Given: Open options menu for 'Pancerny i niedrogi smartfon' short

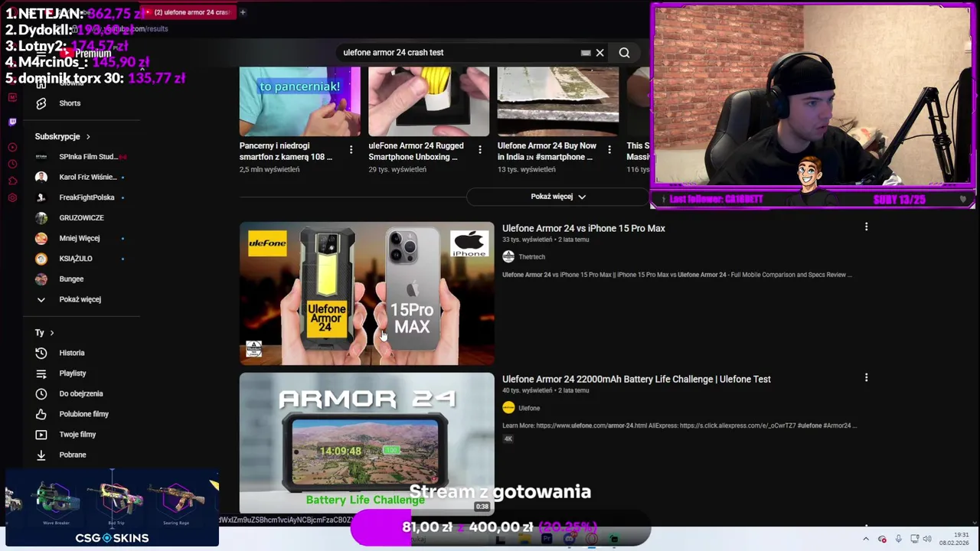Looking at the screenshot, I should (x=351, y=149).
